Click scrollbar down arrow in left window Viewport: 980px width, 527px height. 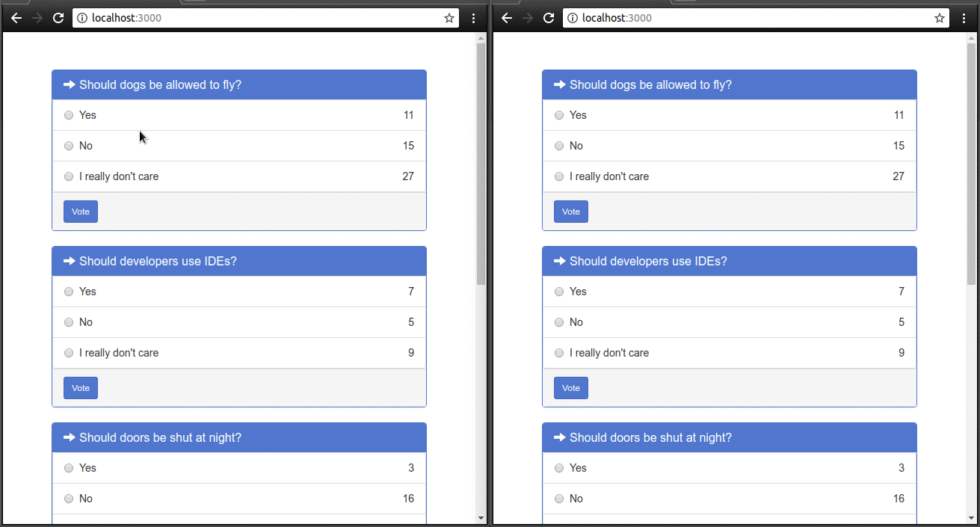(481, 517)
